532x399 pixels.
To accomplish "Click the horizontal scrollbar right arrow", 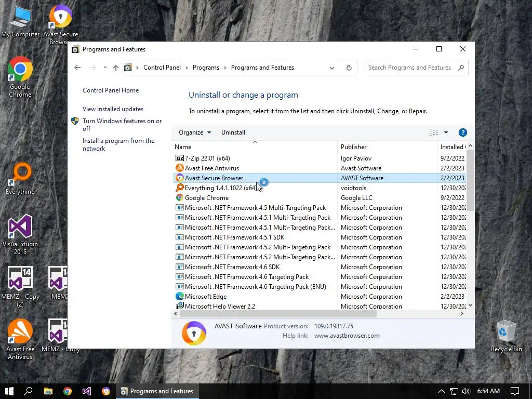I will [x=461, y=313].
